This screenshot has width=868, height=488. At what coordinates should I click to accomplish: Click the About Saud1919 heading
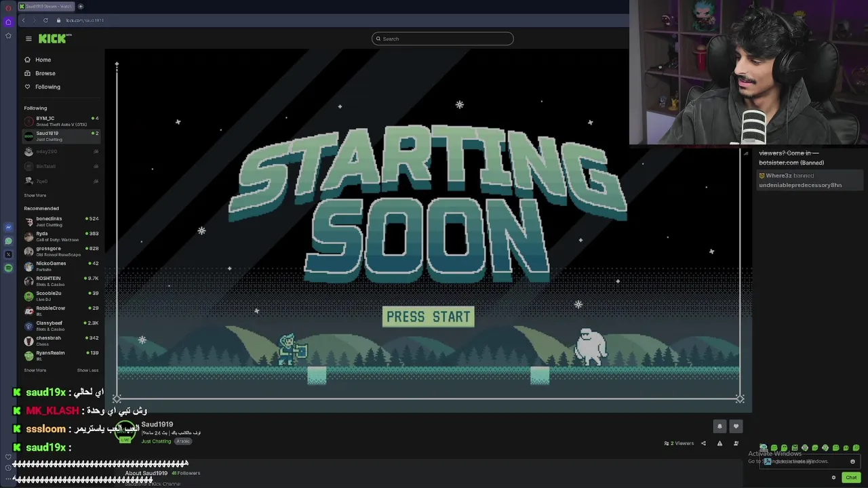pyautogui.click(x=146, y=473)
